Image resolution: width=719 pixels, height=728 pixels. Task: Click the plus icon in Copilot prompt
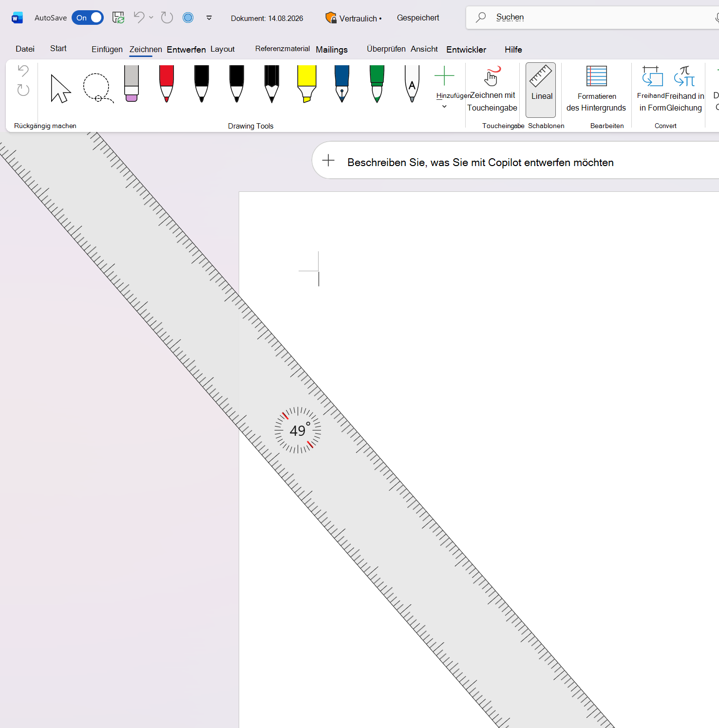click(x=328, y=160)
